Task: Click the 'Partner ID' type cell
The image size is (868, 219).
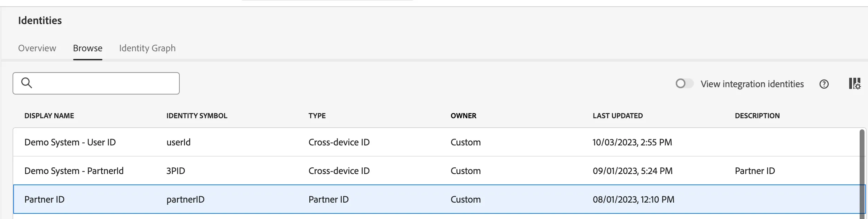Action: click(328, 199)
